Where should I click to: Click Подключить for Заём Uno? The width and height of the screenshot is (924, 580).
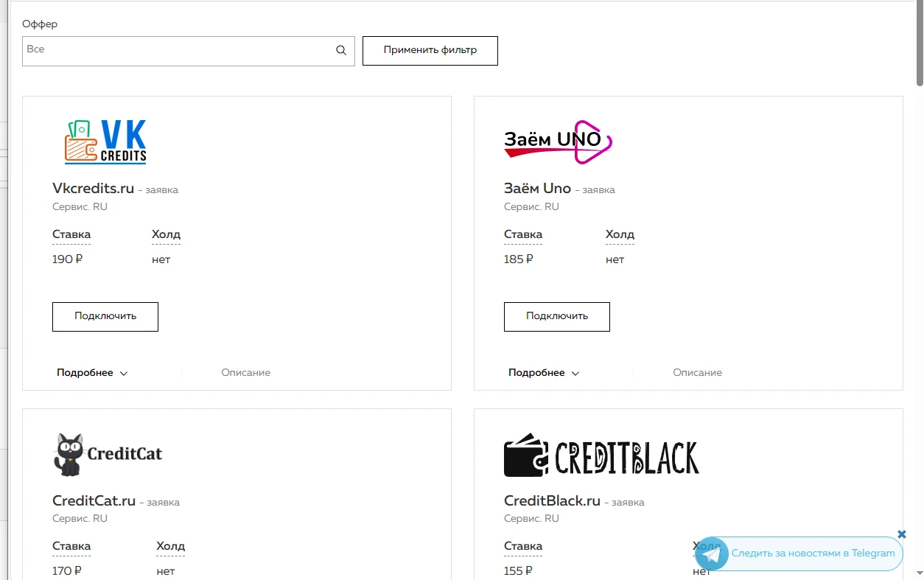click(557, 316)
